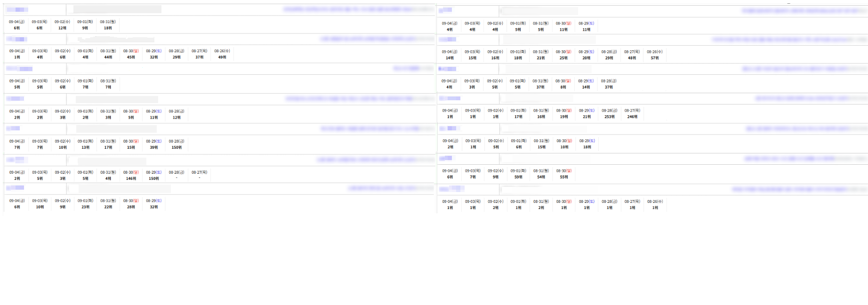This screenshot has width=868, height=305.
Task: Select the 25위 rank value
Action: coord(563,58)
